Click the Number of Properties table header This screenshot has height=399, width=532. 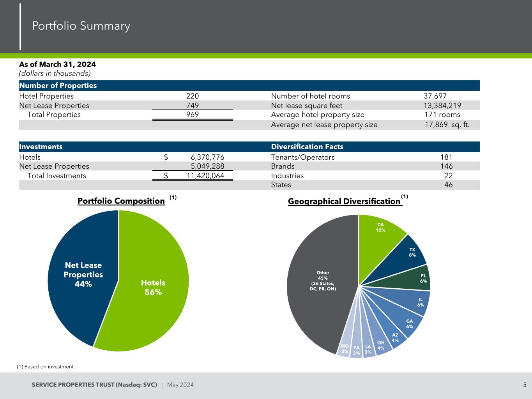[58, 86]
